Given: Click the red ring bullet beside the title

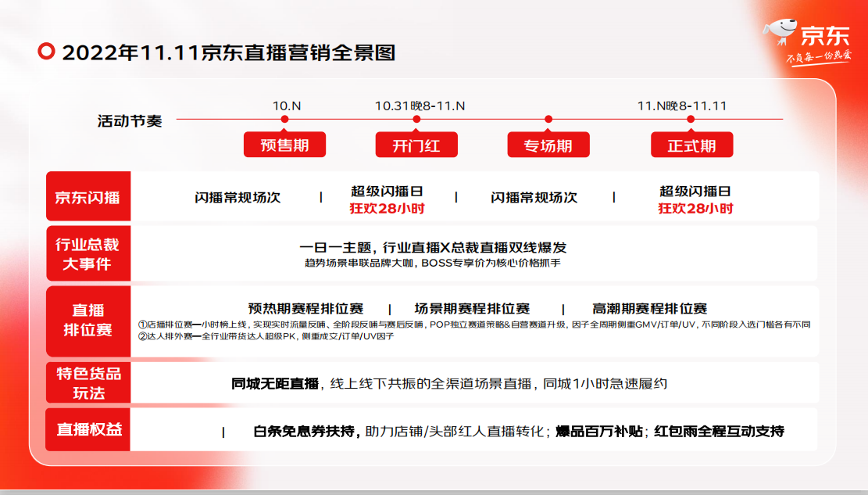Looking at the screenshot, I should pyautogui.click(x=47, y=52).
